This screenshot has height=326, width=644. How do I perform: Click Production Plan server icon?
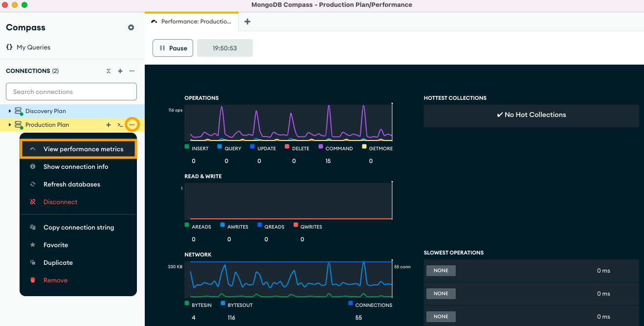(x=19, y=125)
